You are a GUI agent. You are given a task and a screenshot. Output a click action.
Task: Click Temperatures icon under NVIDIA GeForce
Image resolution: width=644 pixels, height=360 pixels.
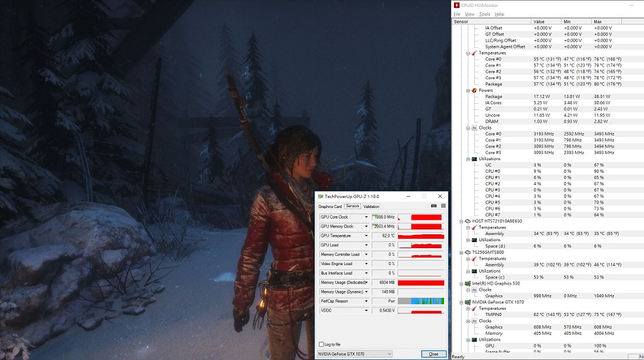(x=474, y=308)
